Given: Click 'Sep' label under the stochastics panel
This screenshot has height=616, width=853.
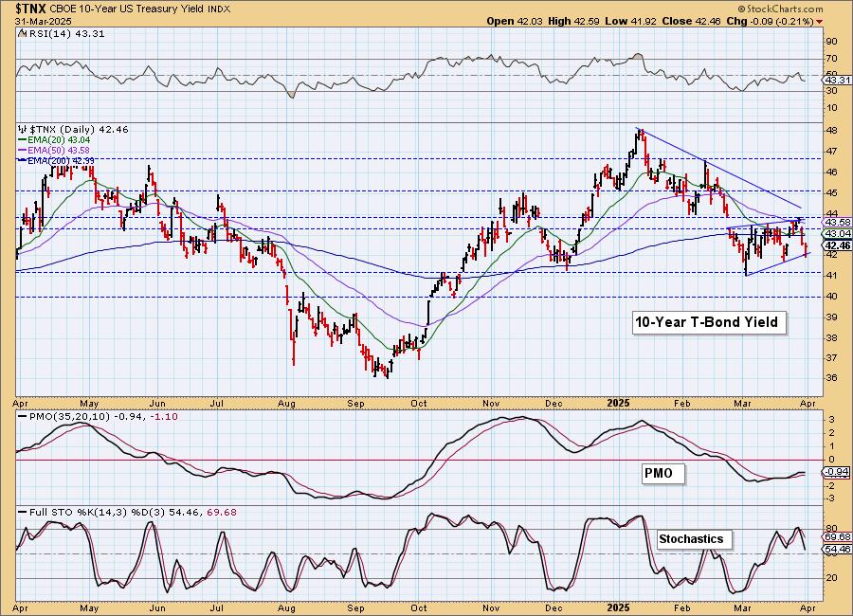Looking at the screenshot, I should click(355, 607).
